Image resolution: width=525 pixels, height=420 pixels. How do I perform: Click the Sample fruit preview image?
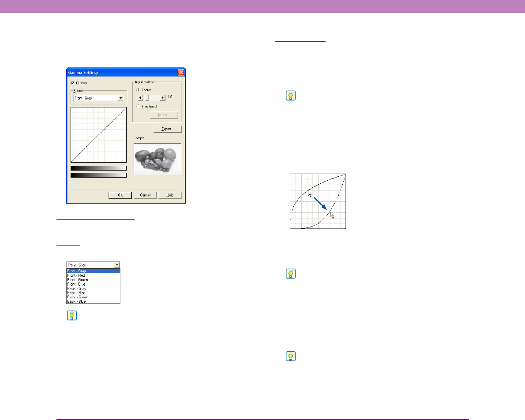coord(157,159)
